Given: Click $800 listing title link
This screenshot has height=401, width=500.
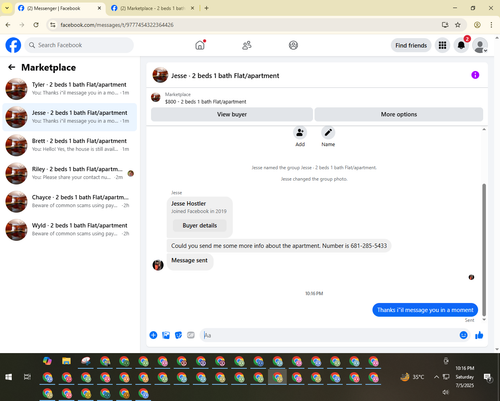Looking at the screenshot, I should 206,102.
